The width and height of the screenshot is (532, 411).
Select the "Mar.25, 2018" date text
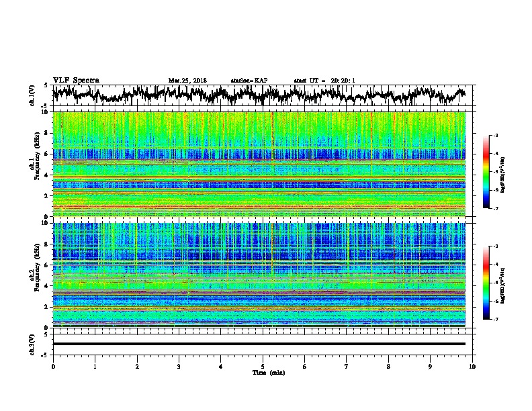187,81
